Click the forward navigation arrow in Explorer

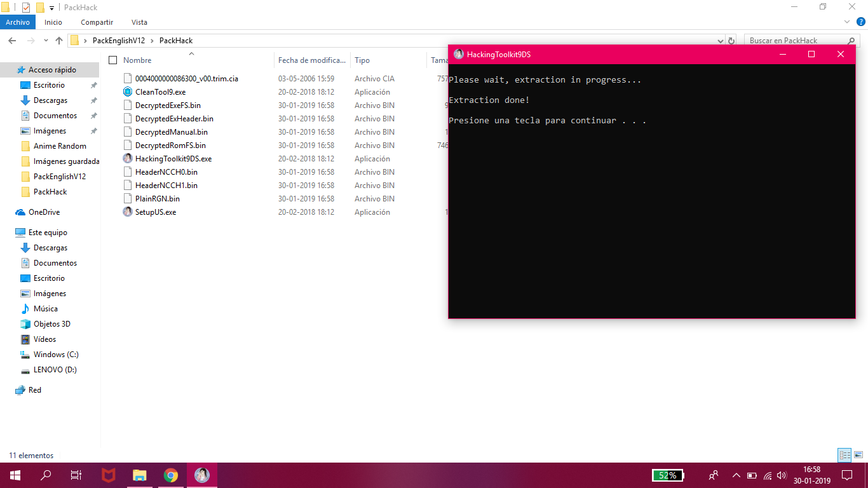(31, 41)
